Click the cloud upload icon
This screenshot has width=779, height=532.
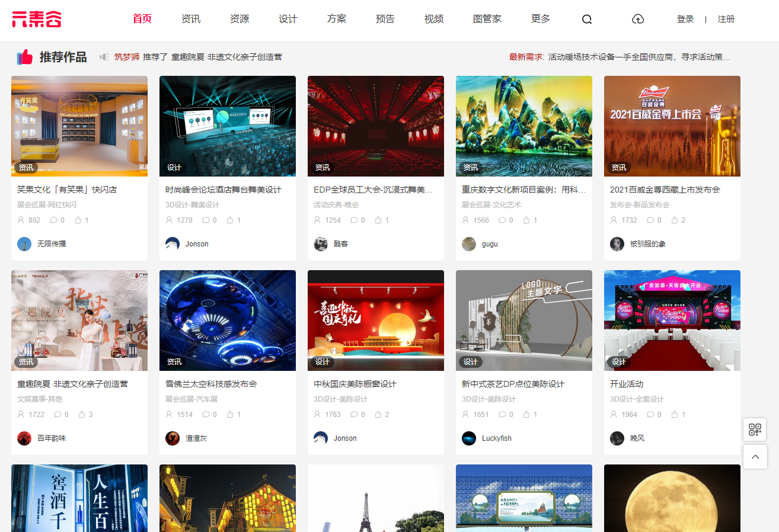(638, 19)
